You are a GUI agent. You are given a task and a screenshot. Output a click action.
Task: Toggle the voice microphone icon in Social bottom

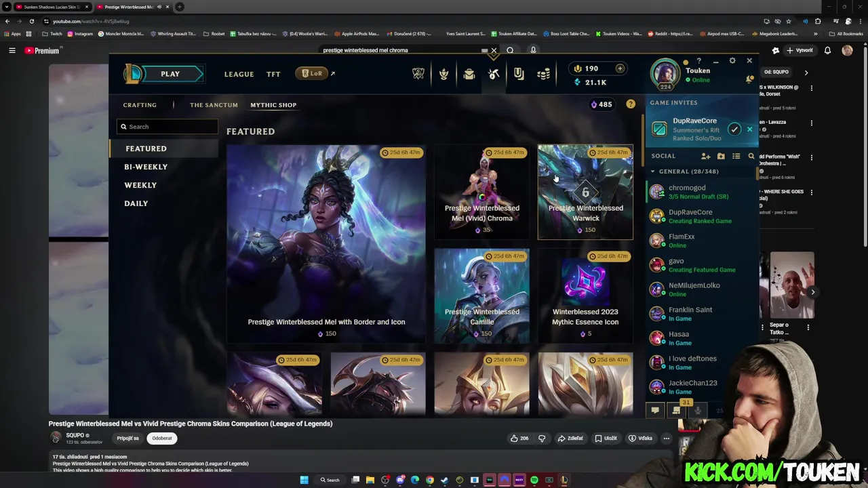[x=697, y=410]
